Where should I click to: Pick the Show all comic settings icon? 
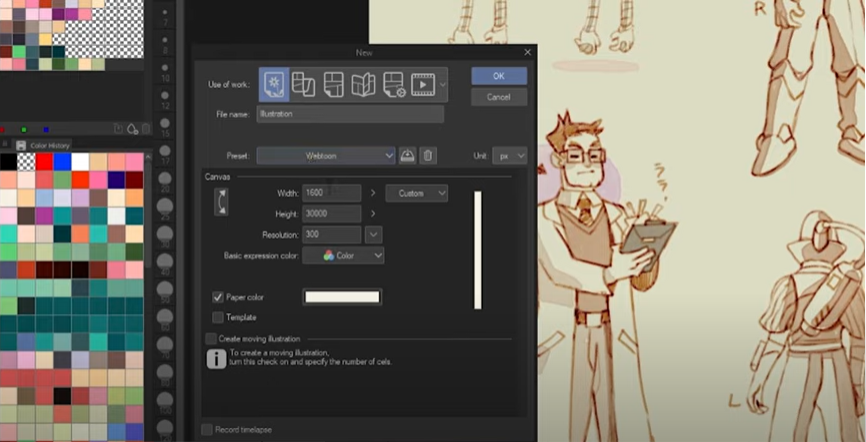point(393,86)
